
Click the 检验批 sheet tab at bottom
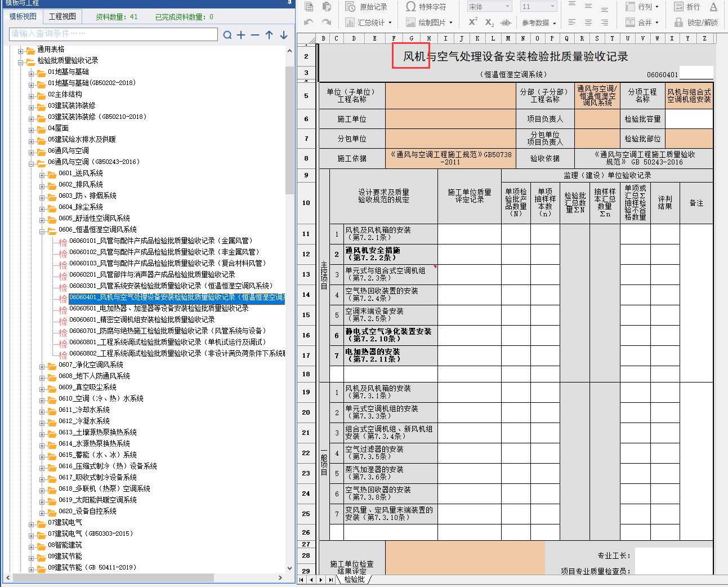355,579
